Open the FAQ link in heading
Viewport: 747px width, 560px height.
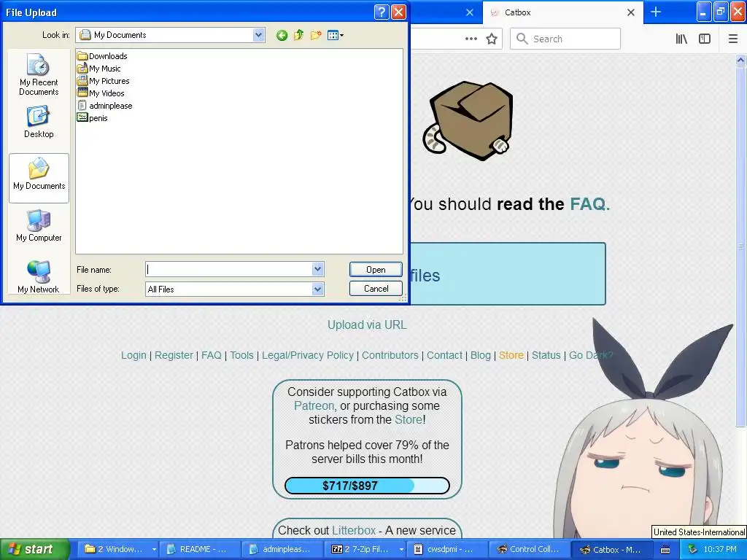coord(589,204)
